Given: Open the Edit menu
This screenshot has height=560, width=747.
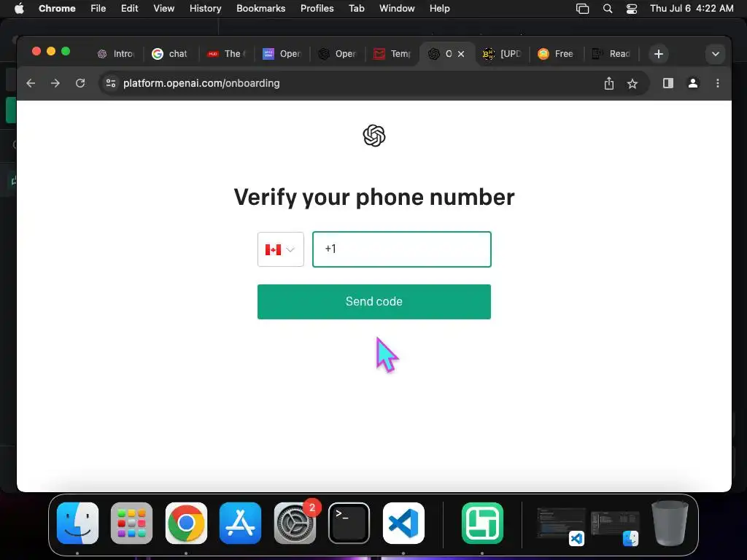Looking at the screenshot, I should (130, 9).
